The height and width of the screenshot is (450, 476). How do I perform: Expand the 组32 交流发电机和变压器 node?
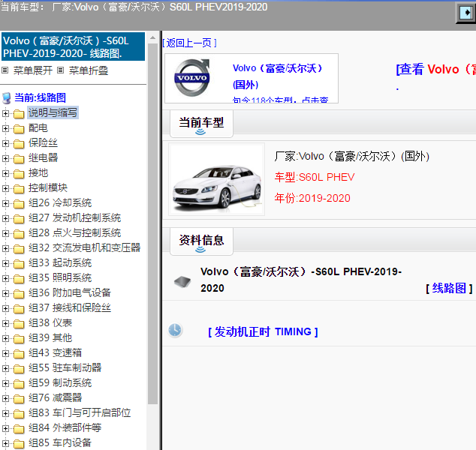5,248
